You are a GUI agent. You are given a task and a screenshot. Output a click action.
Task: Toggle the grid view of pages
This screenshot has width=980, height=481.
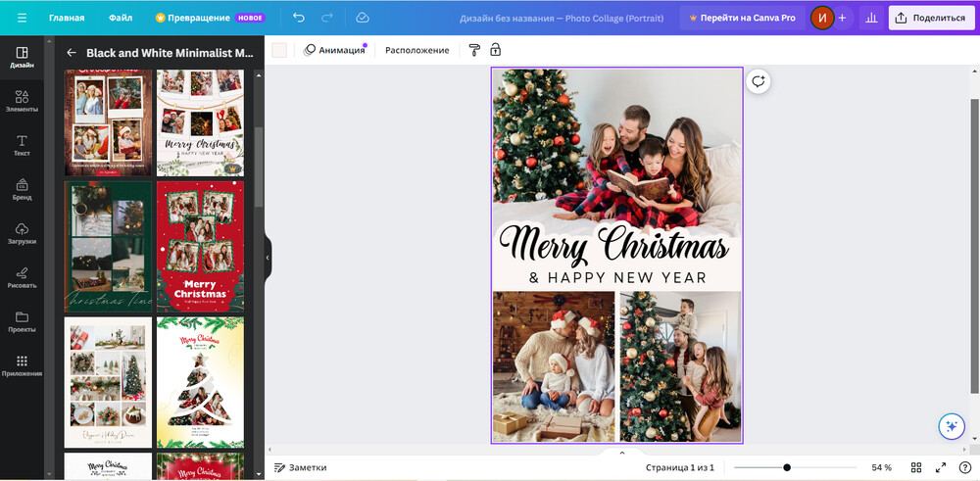[916, 468]
